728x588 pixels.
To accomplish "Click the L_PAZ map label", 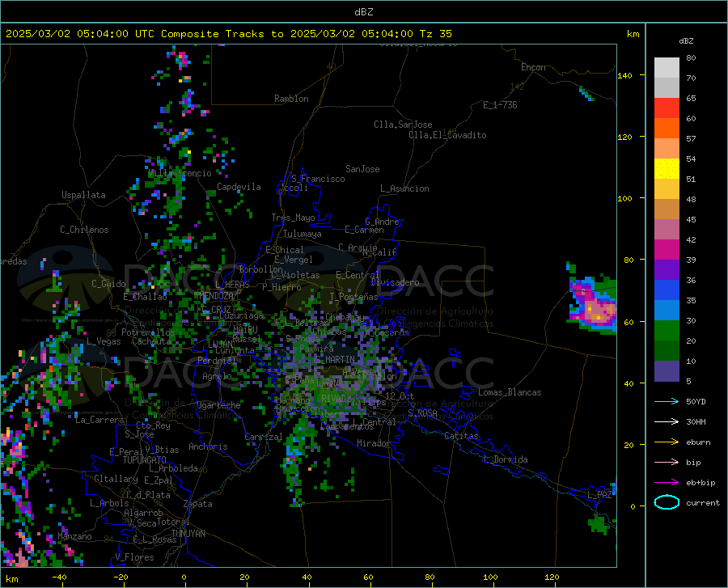I will pyautogui.click(x=600, y=495).
